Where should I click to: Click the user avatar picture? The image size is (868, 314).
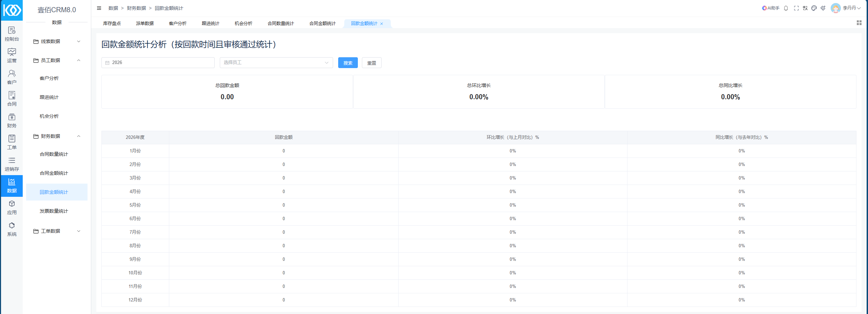[x=836, y=8]
